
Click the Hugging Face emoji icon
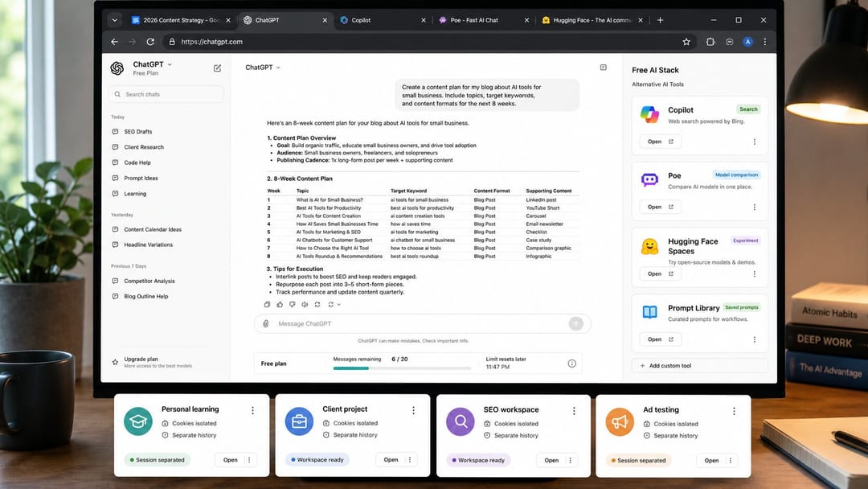(x=649, y=246)
